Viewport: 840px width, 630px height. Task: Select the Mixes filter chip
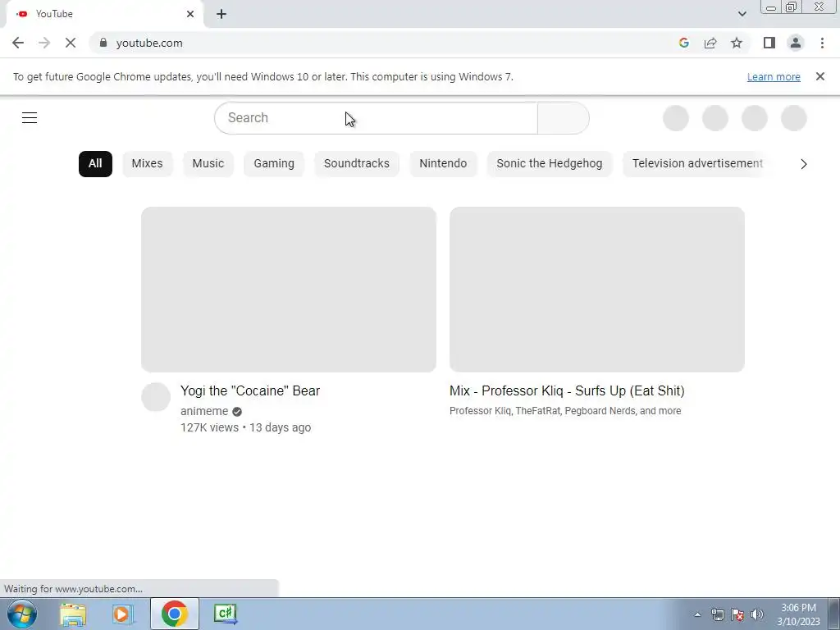pyautogui.click(x=148, y=163)
